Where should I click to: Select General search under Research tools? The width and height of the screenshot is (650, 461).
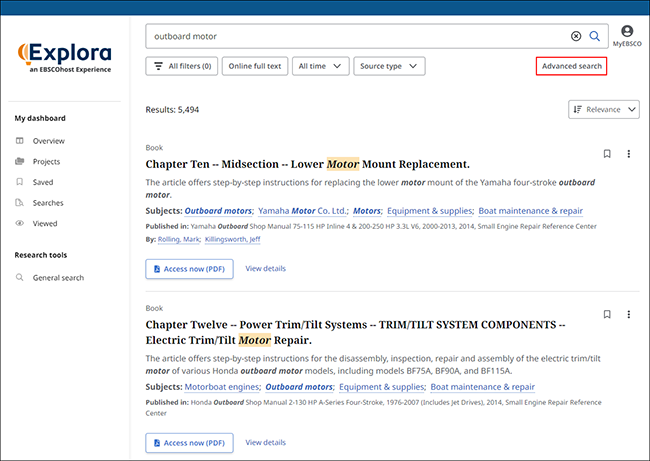50,278
